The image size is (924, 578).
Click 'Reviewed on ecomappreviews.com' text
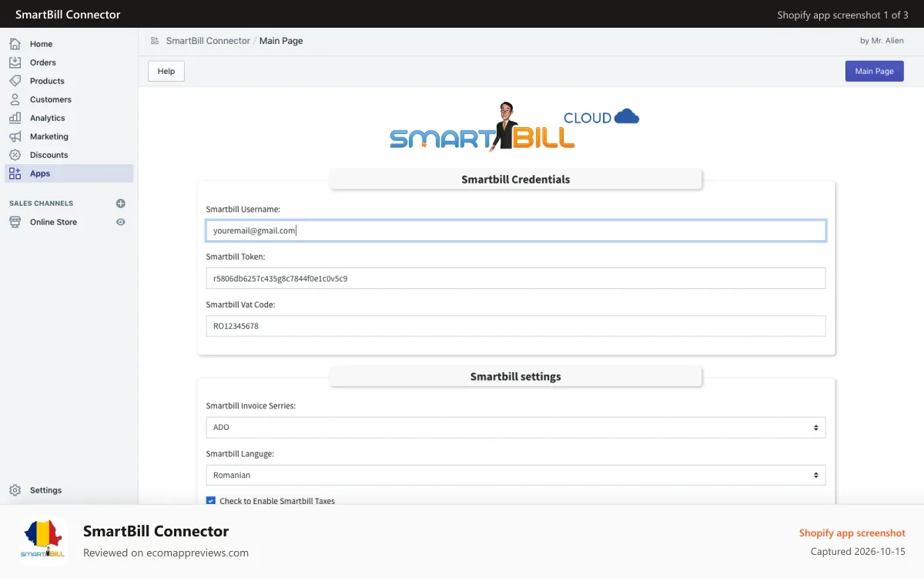tap(166, 553)
